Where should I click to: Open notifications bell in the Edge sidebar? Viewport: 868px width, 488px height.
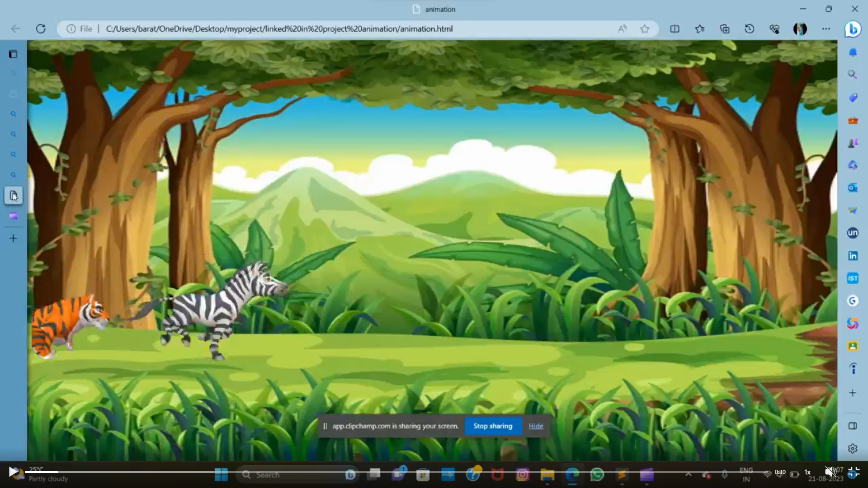(x=853, y=52)
